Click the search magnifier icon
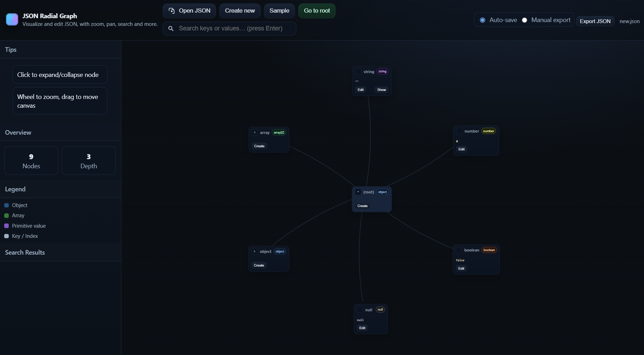 click(x=171, y=29)
